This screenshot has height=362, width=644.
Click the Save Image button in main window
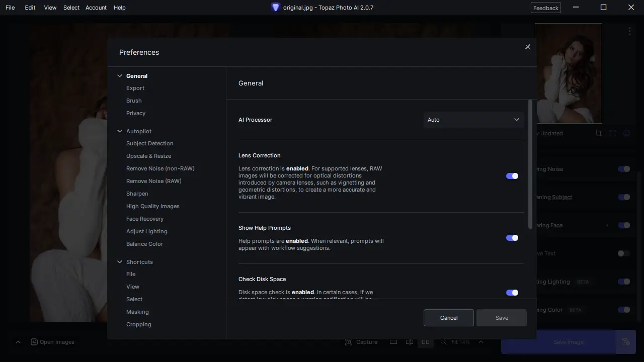click(x=558, y=342)
